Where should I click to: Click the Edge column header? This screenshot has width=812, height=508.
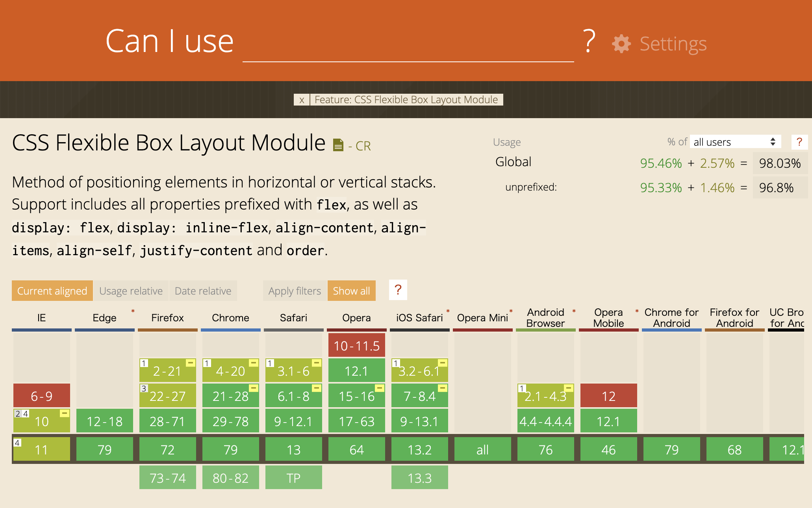(x=105, y=318)
